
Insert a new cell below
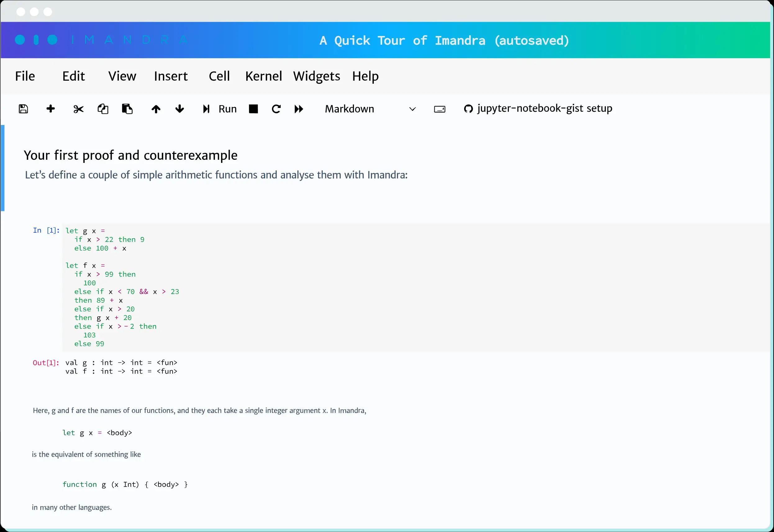coord(50,109)
